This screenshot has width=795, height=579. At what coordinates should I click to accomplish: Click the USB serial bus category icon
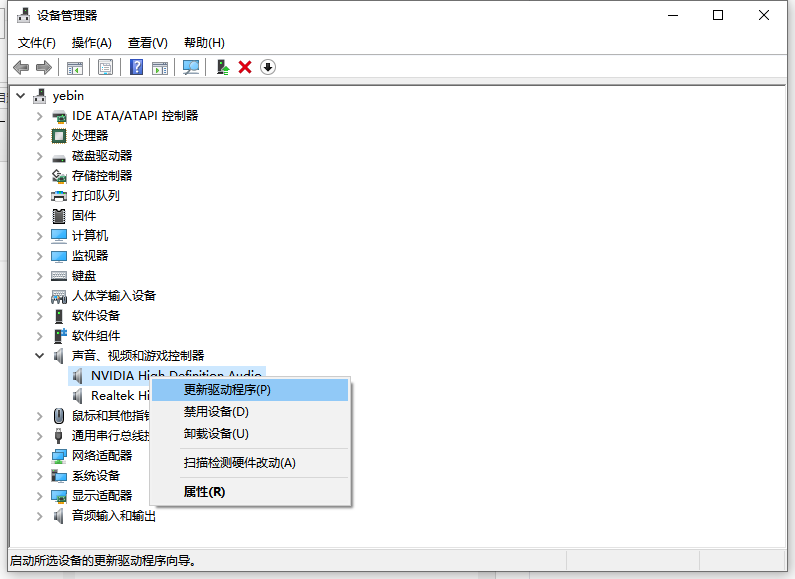pyautogui.click(x=59, y=436)
